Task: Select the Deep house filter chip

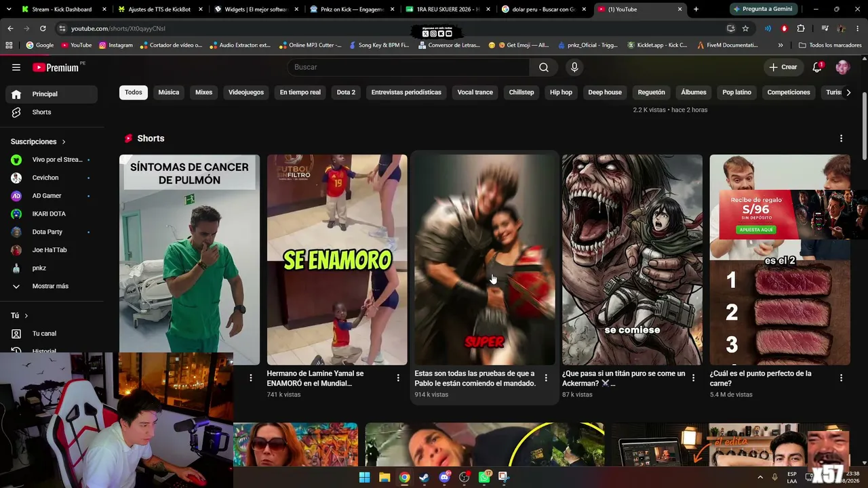Action: 605,92
